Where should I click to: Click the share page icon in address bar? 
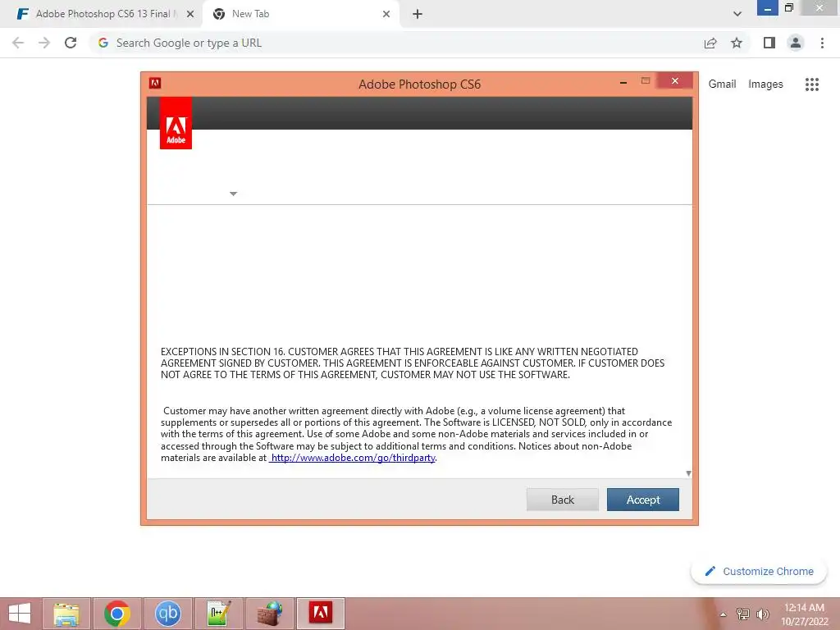click(710, 43)
